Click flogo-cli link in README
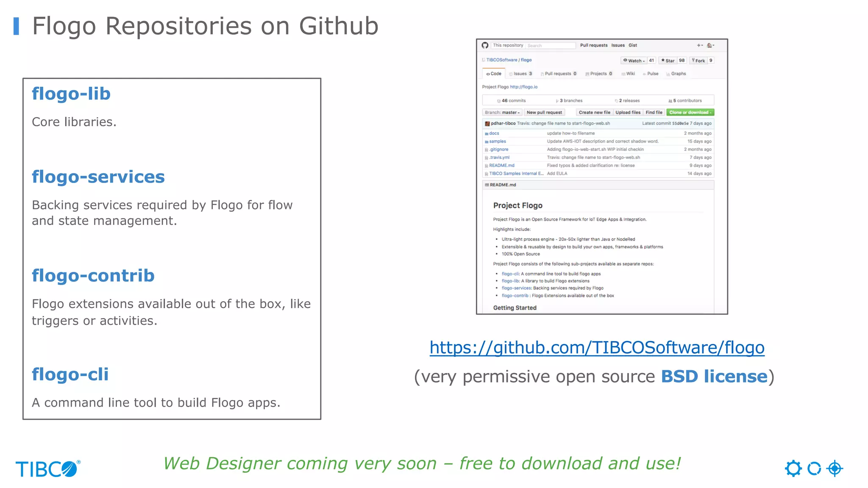 coord(510,274)
